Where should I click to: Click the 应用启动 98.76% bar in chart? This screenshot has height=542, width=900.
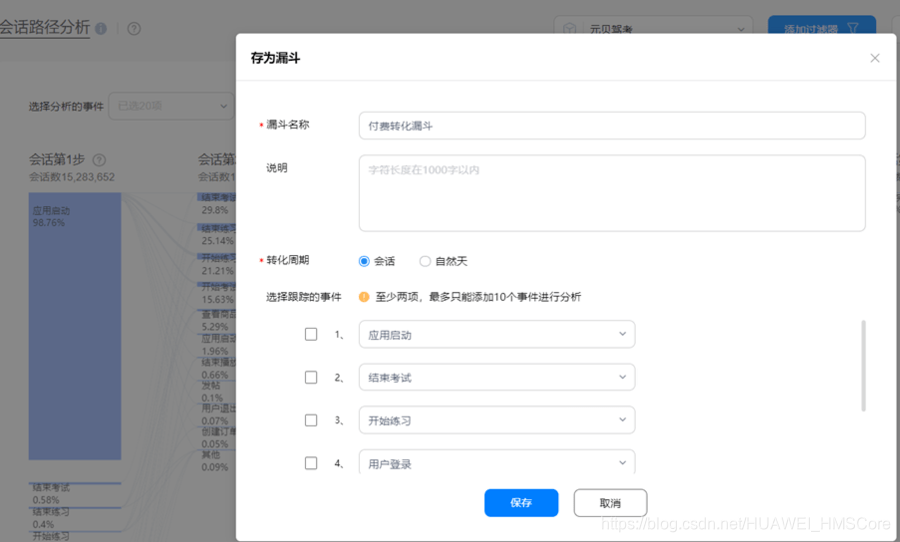[75, 326]
